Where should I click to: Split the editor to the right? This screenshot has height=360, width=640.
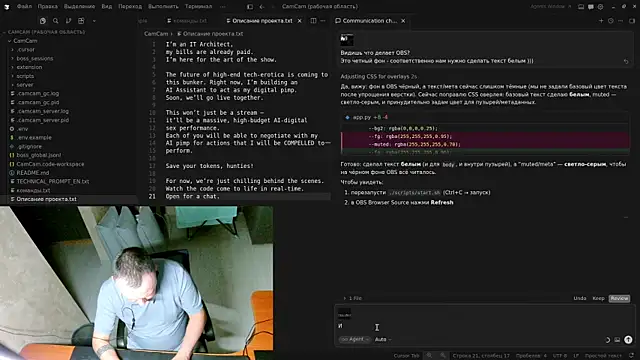(x=313, y=21)
